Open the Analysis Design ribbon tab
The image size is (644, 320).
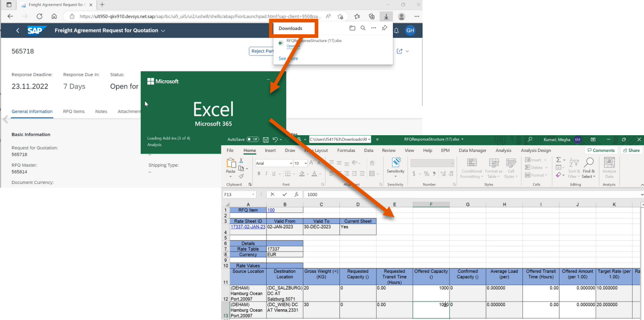click(536, 151)
